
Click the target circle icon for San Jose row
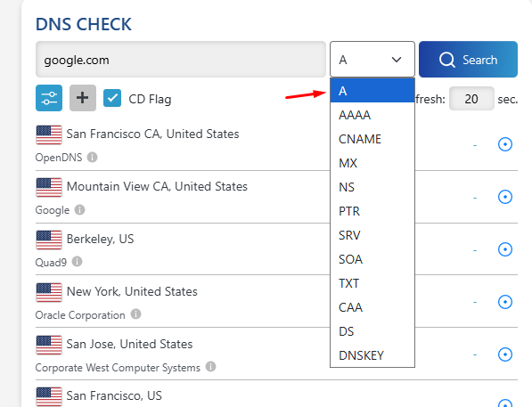pyautogui.click(x=505, y=354)
